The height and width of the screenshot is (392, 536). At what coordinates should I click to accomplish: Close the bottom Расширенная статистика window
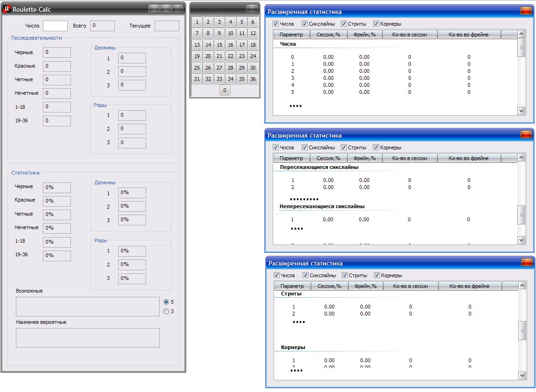coord(527,262)
